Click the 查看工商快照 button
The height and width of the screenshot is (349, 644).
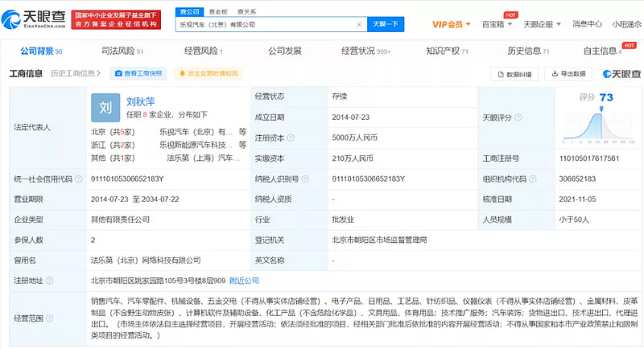pos(138,73)
